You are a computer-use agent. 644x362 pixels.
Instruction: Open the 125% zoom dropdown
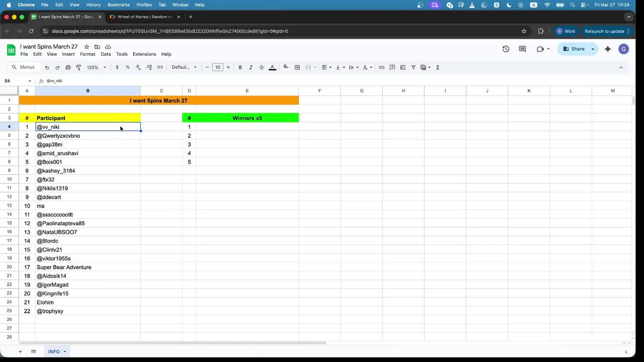click(97, 67)
